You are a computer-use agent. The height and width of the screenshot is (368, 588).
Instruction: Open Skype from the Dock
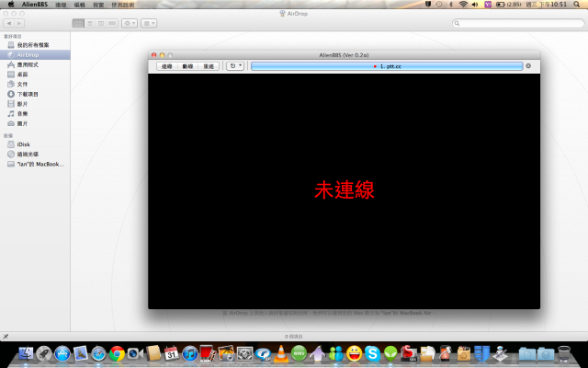coord(372,353)
